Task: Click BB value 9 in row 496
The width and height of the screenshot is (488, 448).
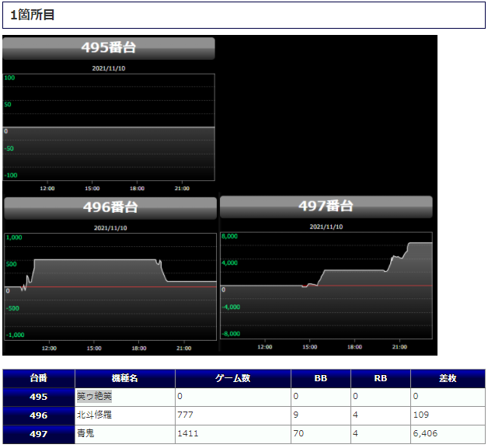Action: [x=295, y=415]
